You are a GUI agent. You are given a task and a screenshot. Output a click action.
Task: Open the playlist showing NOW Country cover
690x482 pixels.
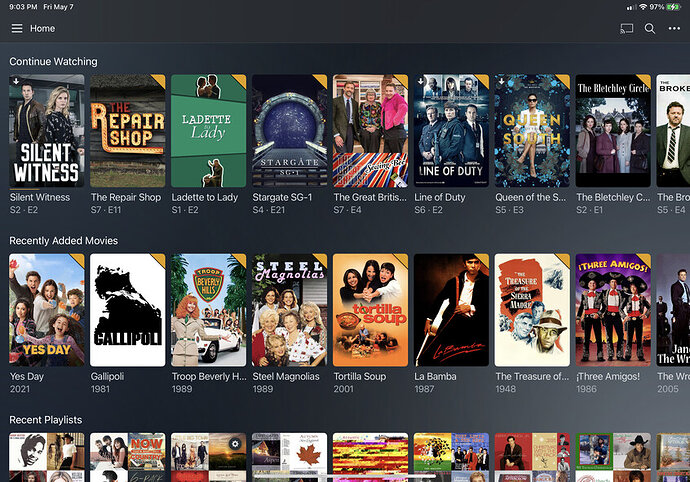[128, 457]
